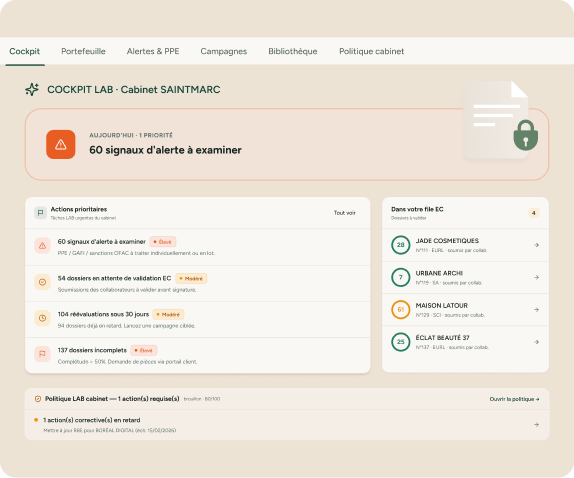Click the flag icon for 137 dossiers incomplets
The height and width of the screenshot is (478, 574).
[42, 354]
